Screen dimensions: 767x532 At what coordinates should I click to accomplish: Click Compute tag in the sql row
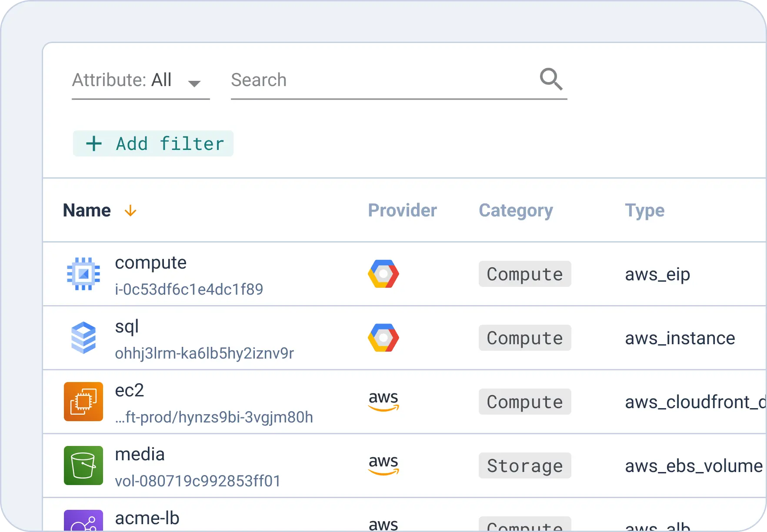click(524, 338)
